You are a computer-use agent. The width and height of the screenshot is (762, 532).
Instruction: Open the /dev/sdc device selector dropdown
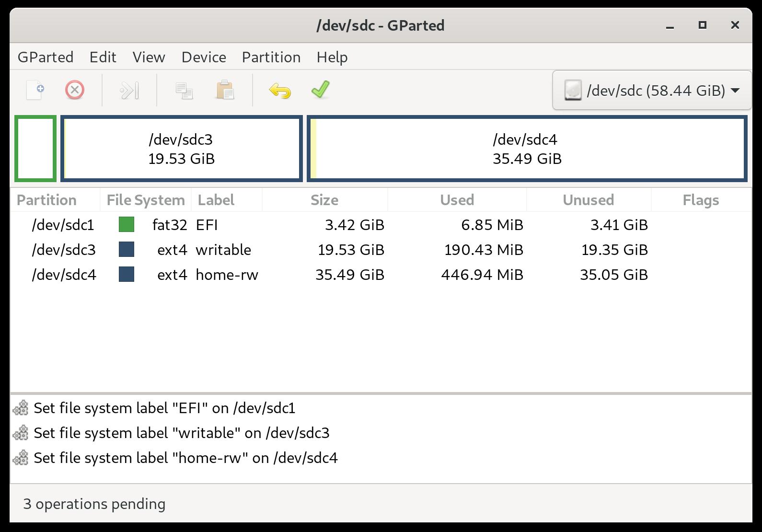(x=652, y=90)
